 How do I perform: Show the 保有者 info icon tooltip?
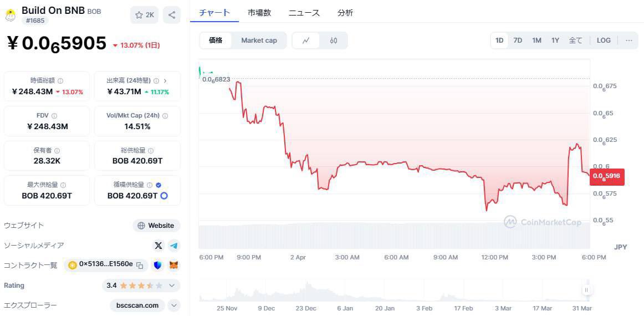click(x=57, y=151)
